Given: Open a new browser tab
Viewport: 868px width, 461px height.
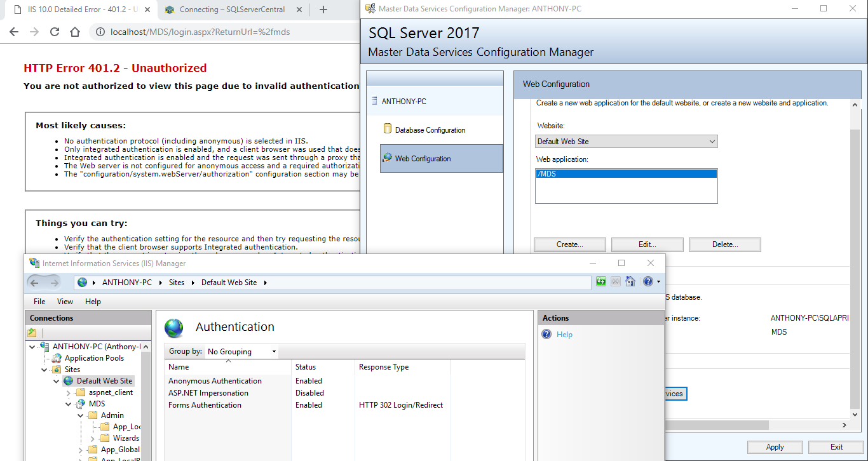Looking at the screenshot, I should click(323, 10).
